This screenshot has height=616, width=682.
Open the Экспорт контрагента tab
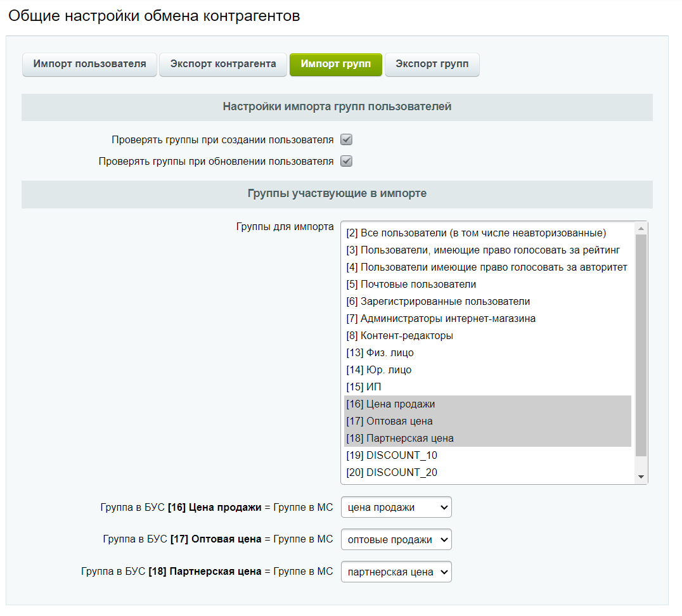click(x=222, y=64)
